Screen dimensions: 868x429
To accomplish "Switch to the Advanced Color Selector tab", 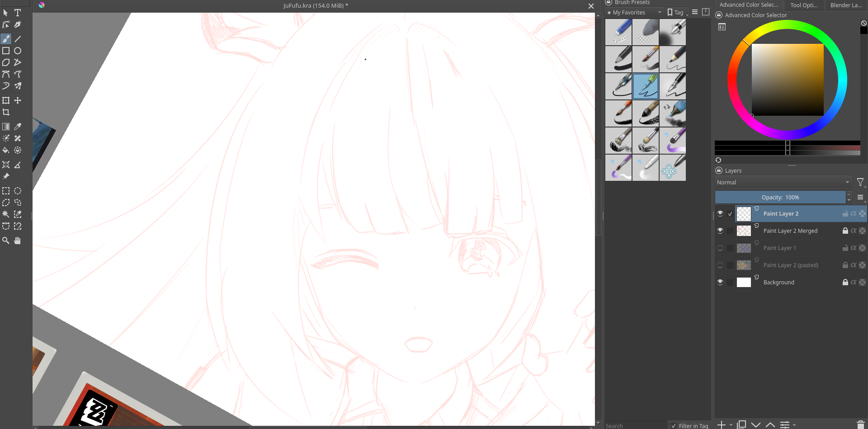I will [x=749, y=5].
